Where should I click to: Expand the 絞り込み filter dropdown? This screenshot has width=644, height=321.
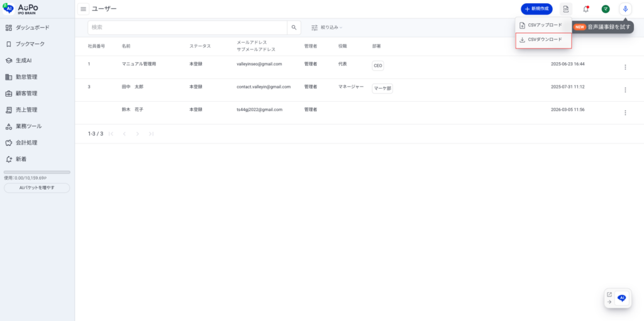327,28
